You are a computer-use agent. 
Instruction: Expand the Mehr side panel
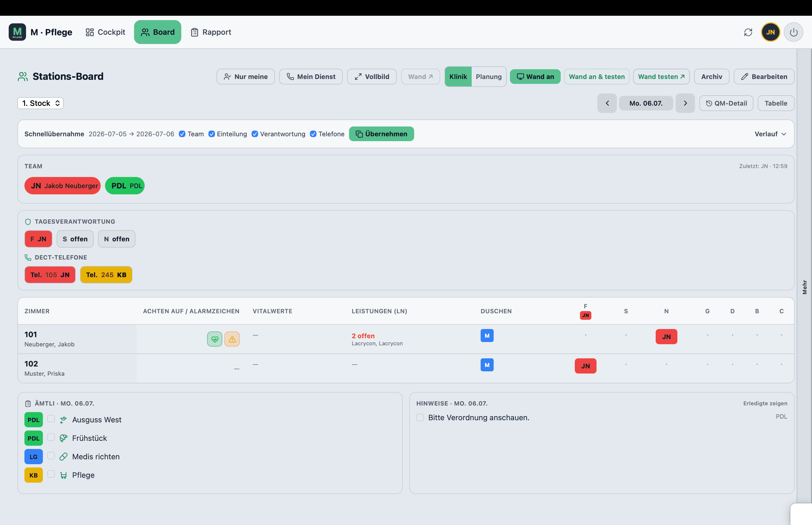click(804, 287)
